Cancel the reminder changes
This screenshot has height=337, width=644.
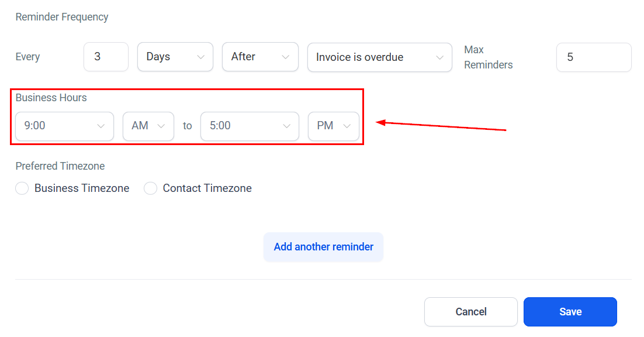(470, 312)
